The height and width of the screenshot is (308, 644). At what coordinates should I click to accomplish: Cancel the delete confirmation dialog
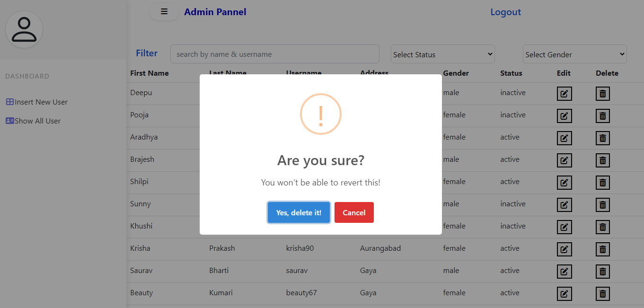[354, 212]
